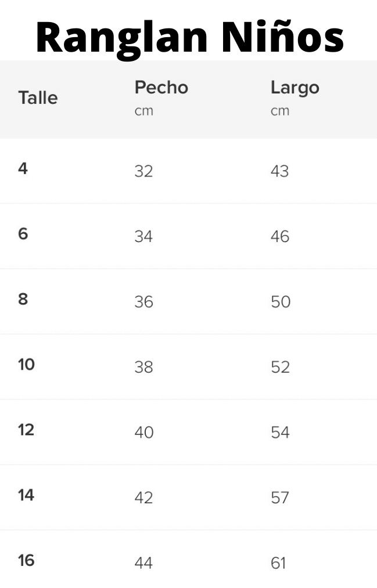Select the Pecho column header
Viewport: 377px width, 588px height.
[x=161, y=88]
